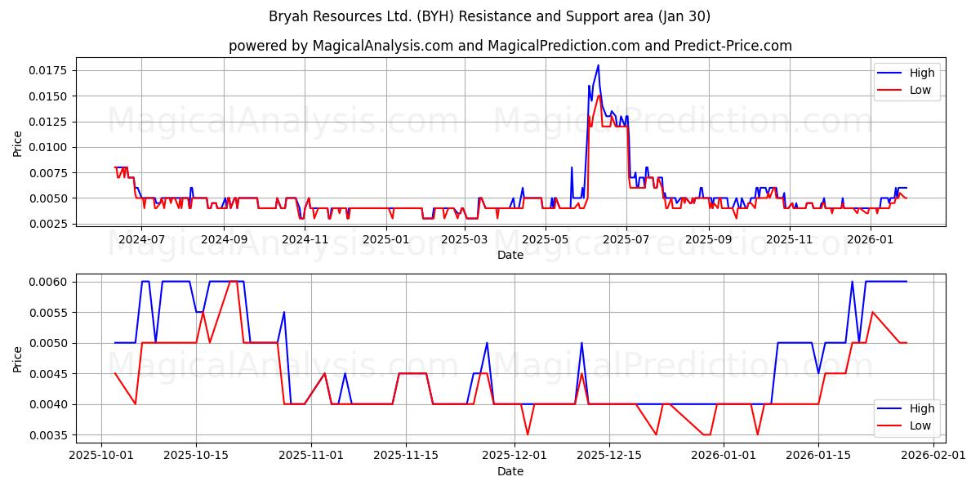Click the 2025-01 x-axis tick label
The width and height of the screenshot is (980, 490).
(386, 239)
